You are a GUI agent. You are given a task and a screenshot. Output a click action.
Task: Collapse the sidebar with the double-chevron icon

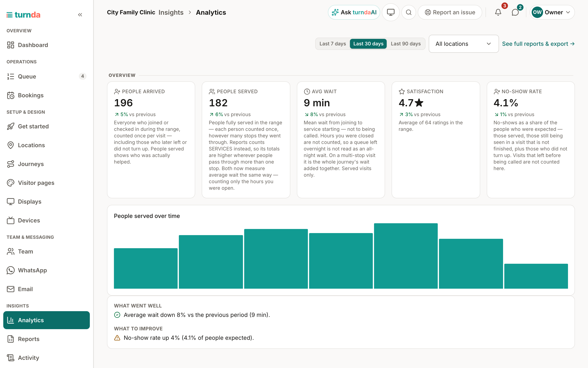(x=80, y=15)
